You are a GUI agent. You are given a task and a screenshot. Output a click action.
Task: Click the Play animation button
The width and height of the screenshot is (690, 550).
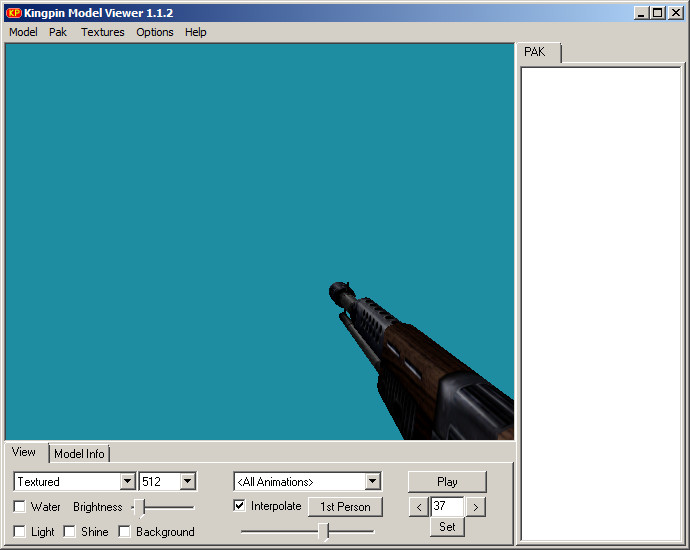tap(447, 482)
